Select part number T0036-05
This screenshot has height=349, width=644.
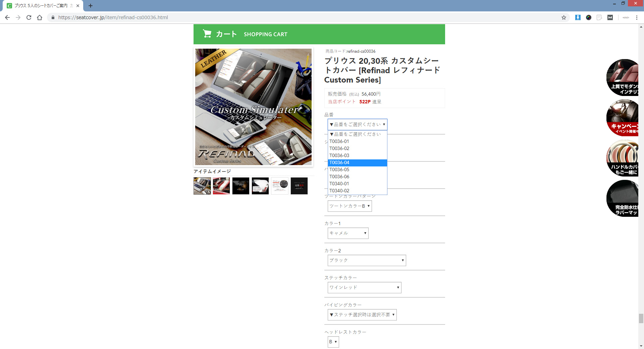[358, 169]
